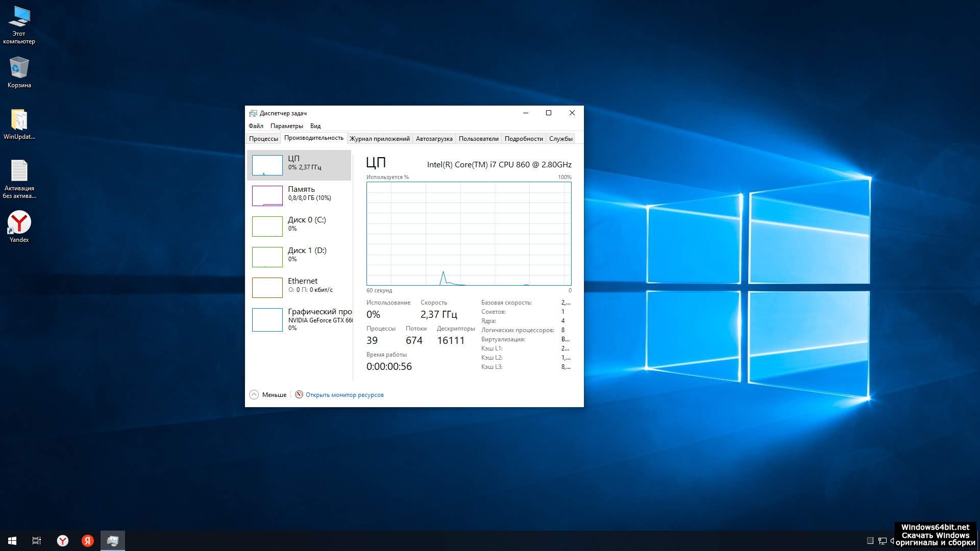
Task: Open the Вид menu
Action: 315,126
